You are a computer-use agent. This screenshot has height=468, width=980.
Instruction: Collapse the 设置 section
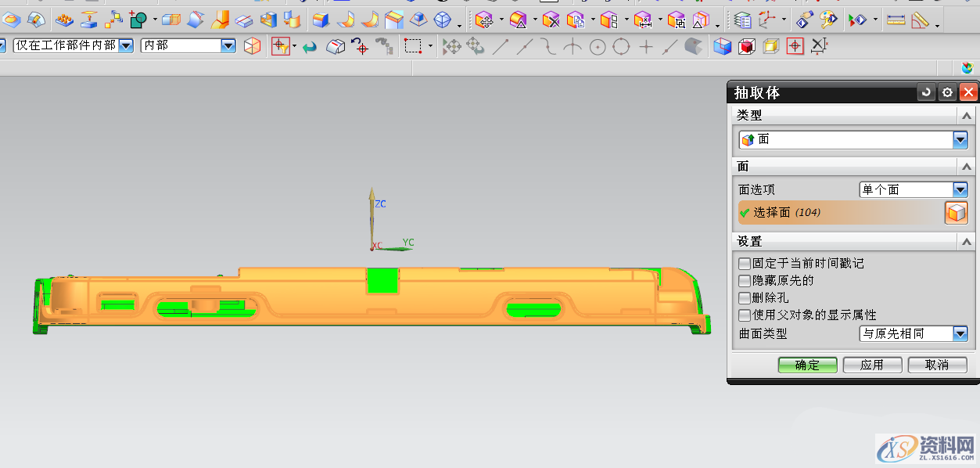click(x=967, y=242)
